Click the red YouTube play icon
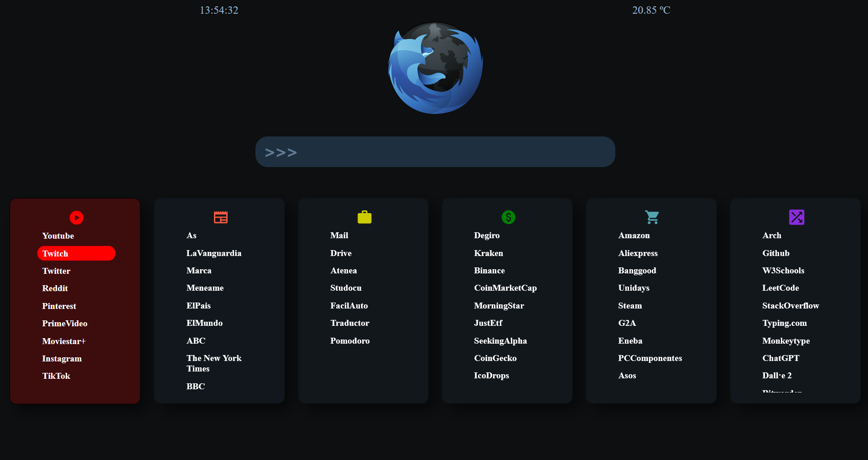 [76, 218]
